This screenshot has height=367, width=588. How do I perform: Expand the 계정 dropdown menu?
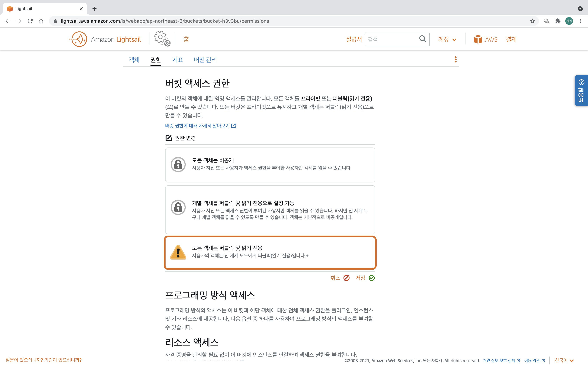447,39
